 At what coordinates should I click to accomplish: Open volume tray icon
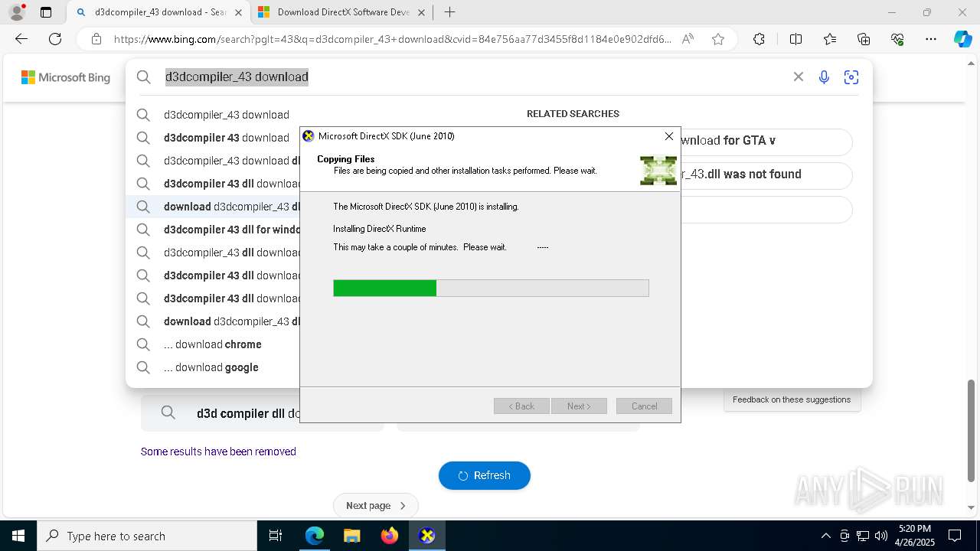point(880,536)
